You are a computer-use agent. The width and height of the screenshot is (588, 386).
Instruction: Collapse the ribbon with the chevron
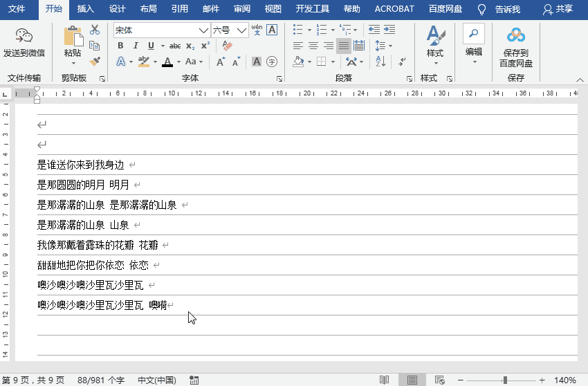pyautogui.click(x=580, y=80)
